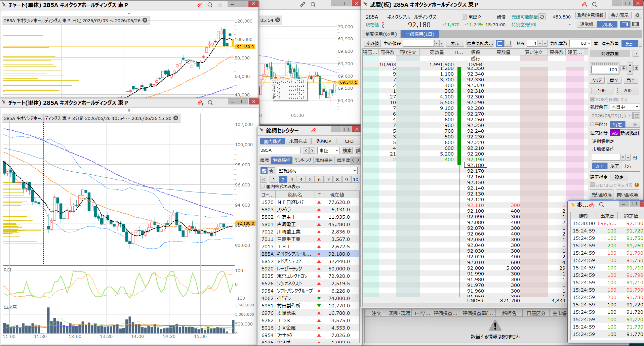Collapse the daily chart header arrow

[129, 13]
